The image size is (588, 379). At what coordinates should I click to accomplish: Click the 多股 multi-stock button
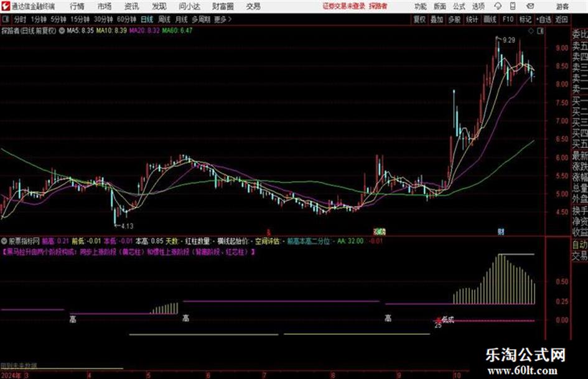454,19
